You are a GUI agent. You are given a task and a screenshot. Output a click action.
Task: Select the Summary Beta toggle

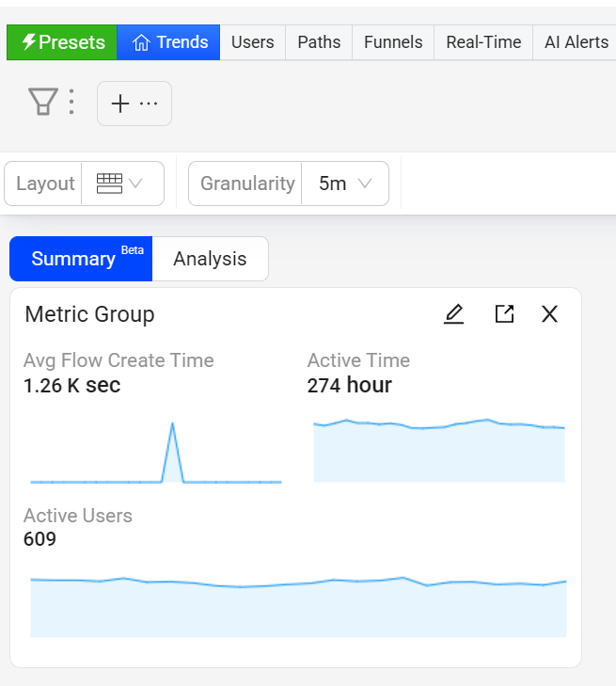tap(81, 259)
